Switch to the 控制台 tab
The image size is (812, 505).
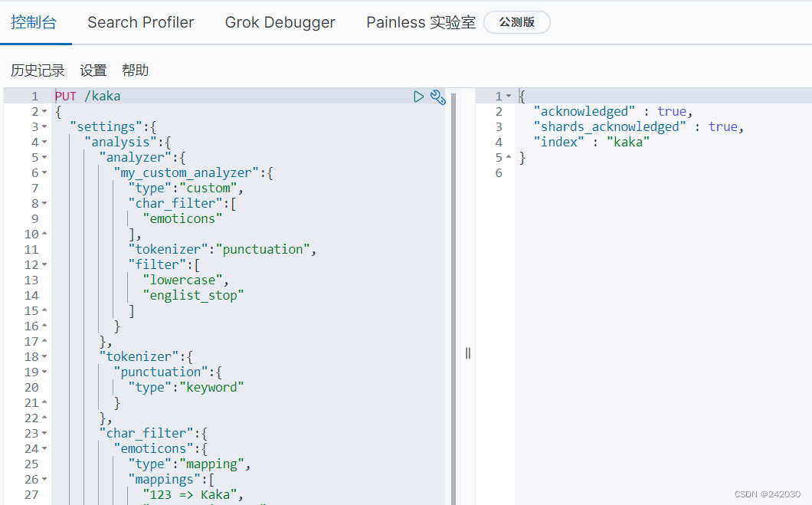tap(34, 22)
